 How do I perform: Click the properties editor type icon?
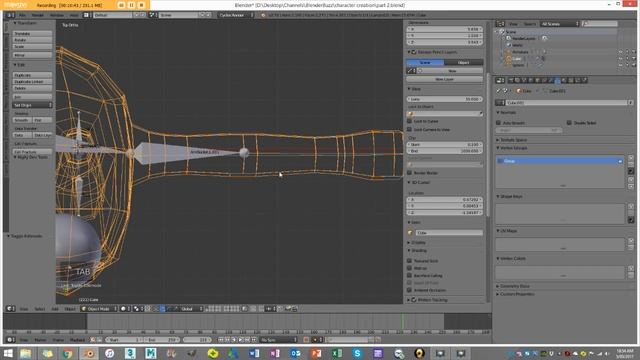(500, 80)
